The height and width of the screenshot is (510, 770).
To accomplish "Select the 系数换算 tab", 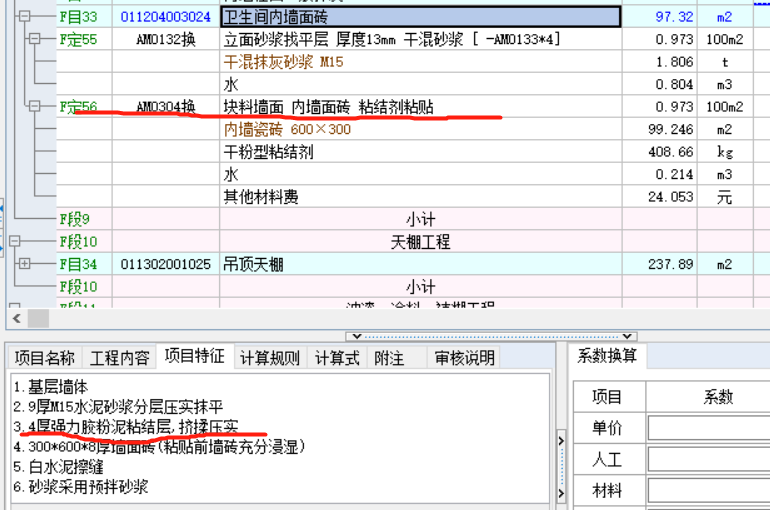I will (x=607, y=356).
